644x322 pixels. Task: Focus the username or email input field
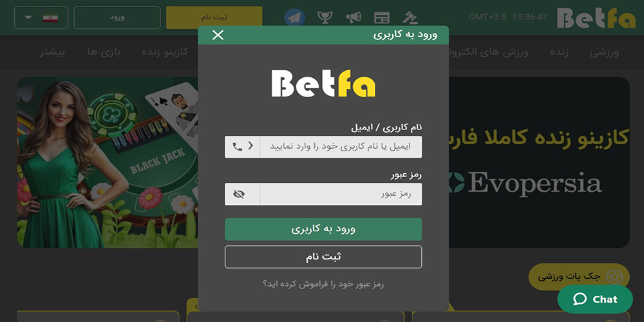(341, 147)
